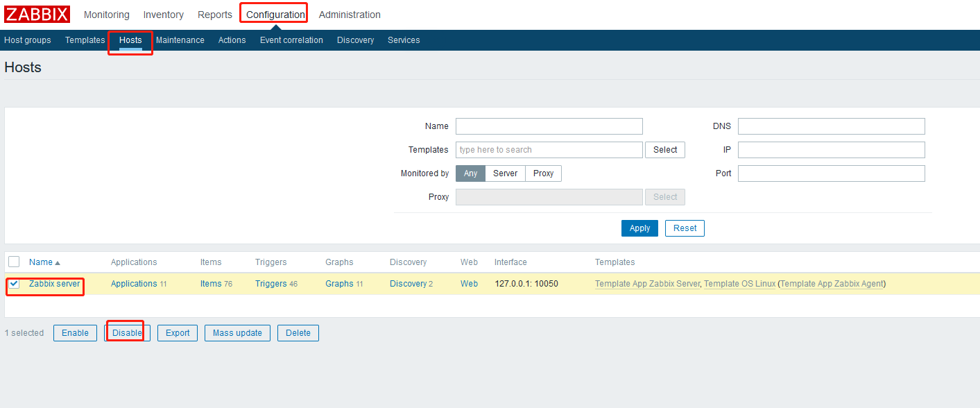
Task: Open the Monitoring menu
Action: click(x=107, y=15)
